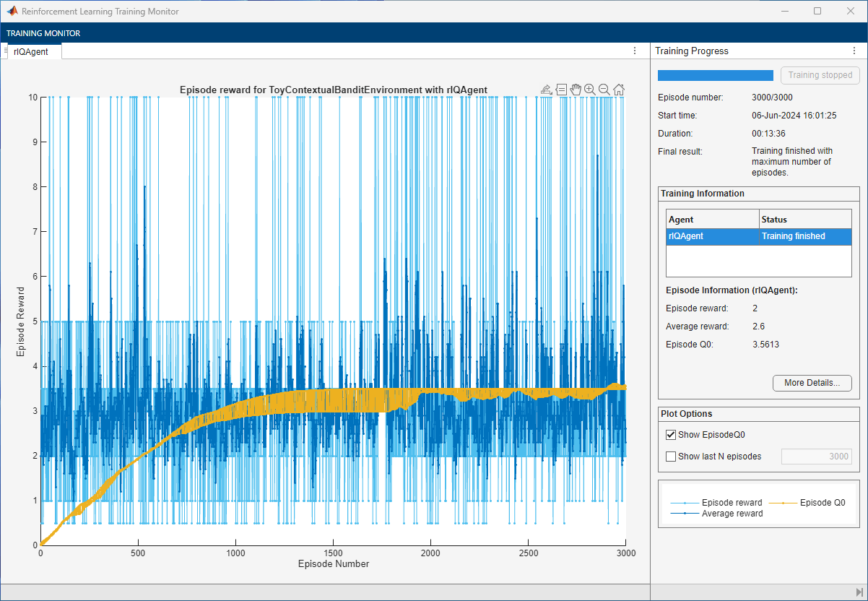868x601 pixels.
Task: Enable data tips tool on the plot
Action: pyautogui.click(x=561, y=90)
